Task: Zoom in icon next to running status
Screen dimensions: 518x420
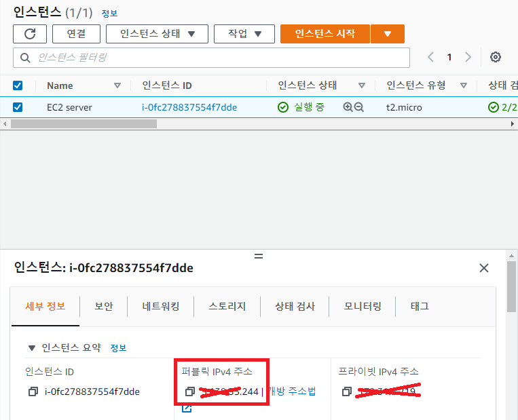Action: (348, 107)
